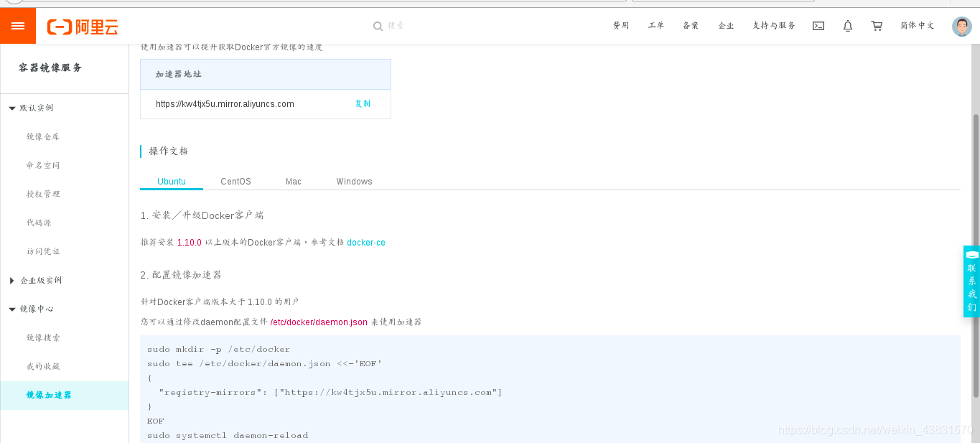This screenshot has width=980, height=443.
Task: Click the 加速器地址 table header
Action: pos(266,74)
